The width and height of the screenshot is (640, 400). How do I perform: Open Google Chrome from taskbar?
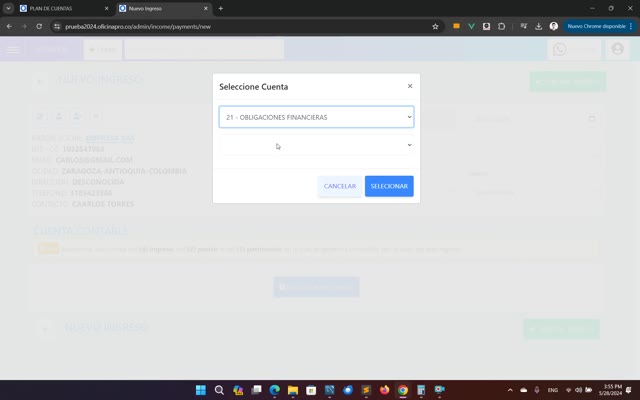(402, 390)
